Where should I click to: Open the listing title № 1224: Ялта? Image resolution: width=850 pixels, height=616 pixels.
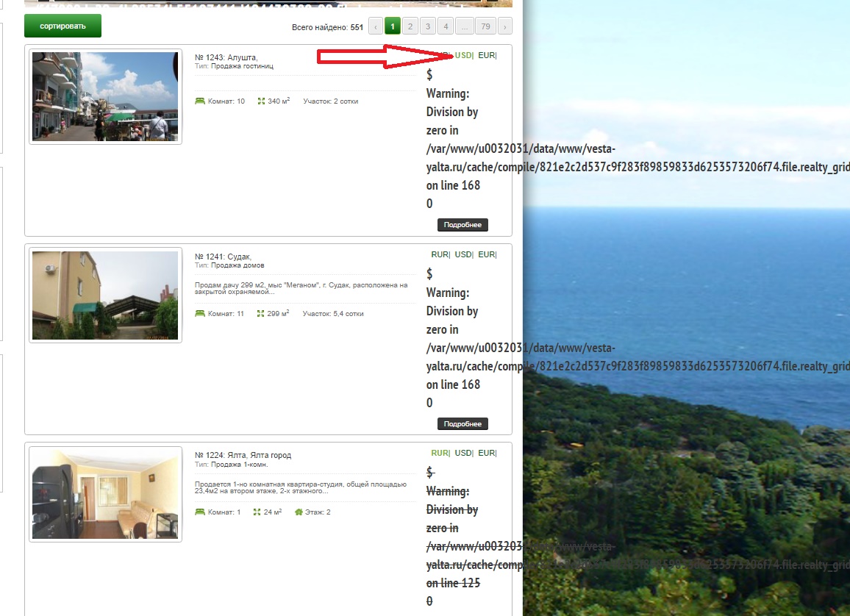point(243,455)
